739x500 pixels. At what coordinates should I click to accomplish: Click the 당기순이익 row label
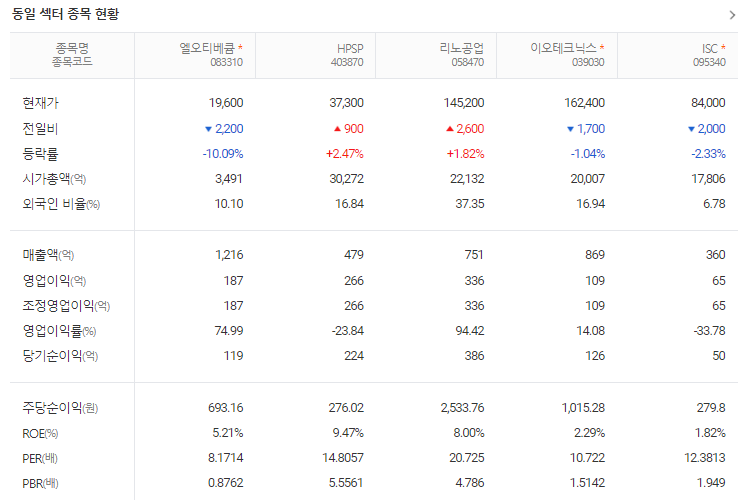click(x=60, y=356)
